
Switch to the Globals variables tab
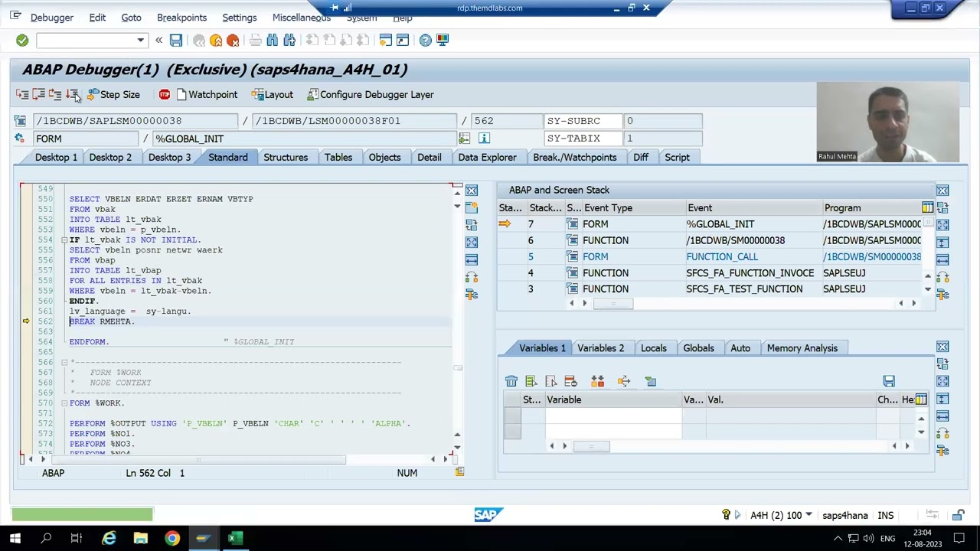click(698, 348)
